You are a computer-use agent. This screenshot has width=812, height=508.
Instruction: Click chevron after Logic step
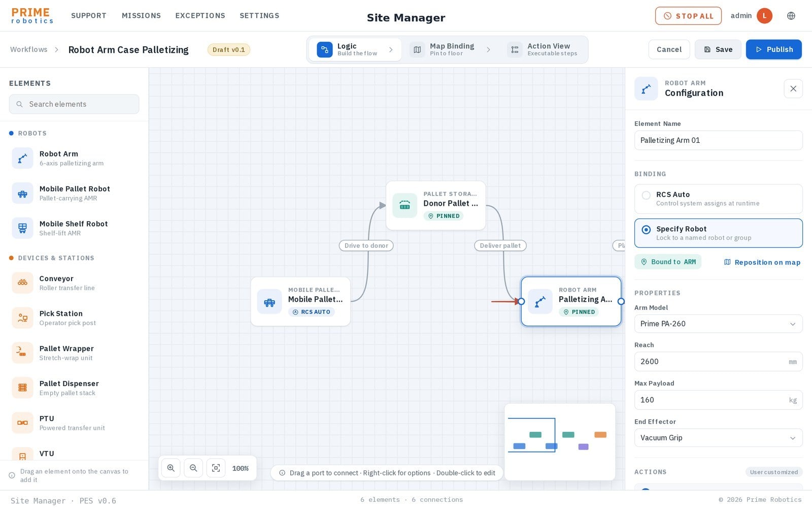point(391,50)
